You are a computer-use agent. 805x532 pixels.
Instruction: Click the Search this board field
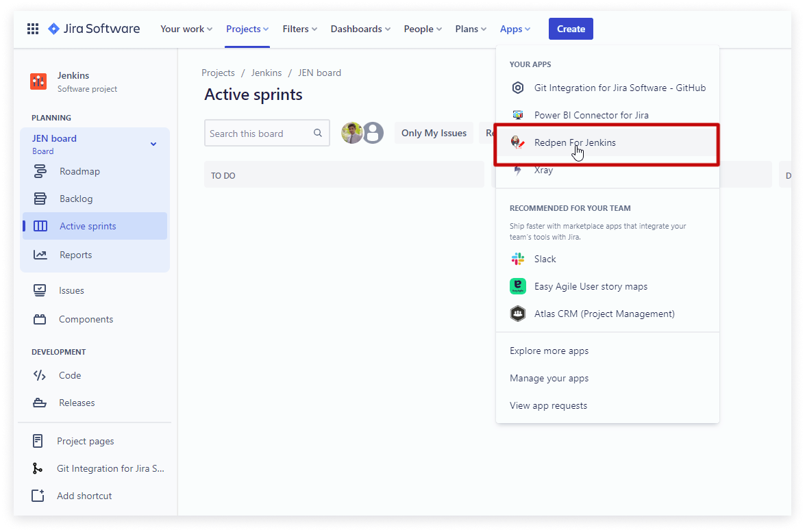pos(267,133)
